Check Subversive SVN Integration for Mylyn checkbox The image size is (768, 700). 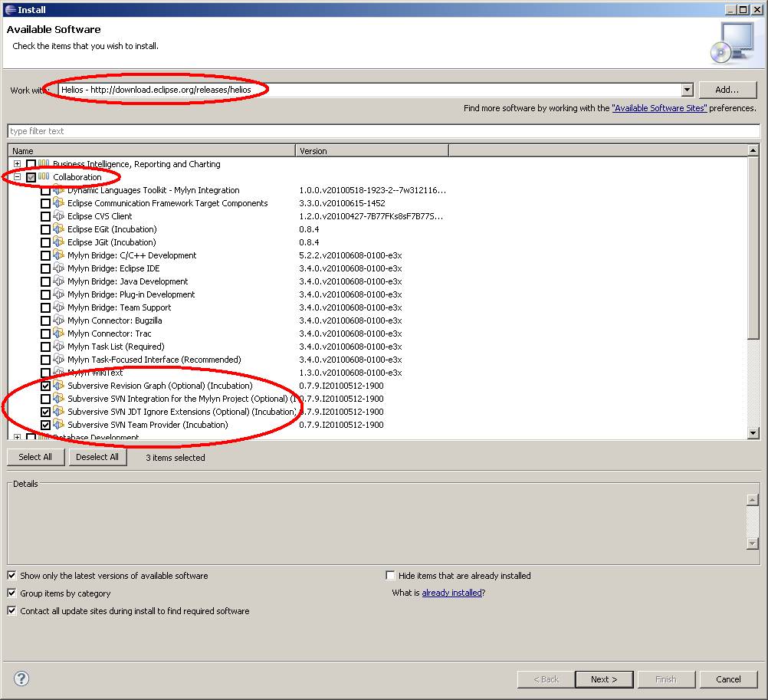coord(45,399)
